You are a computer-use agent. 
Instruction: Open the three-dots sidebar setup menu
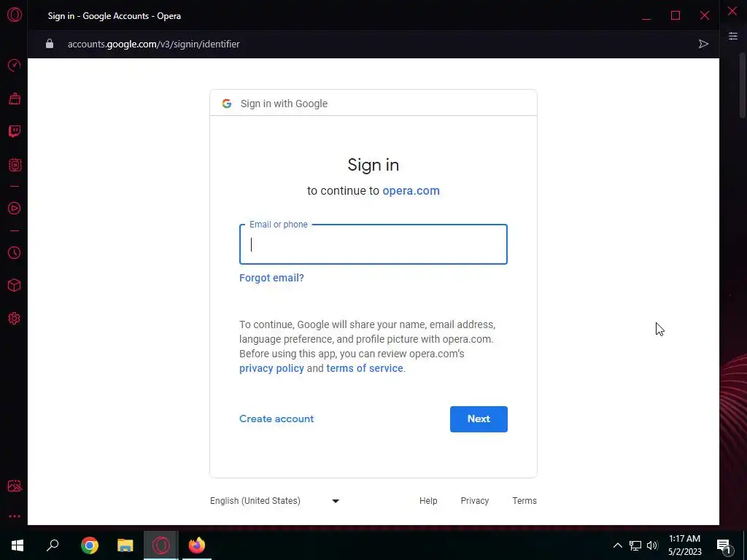click(15, 516)
